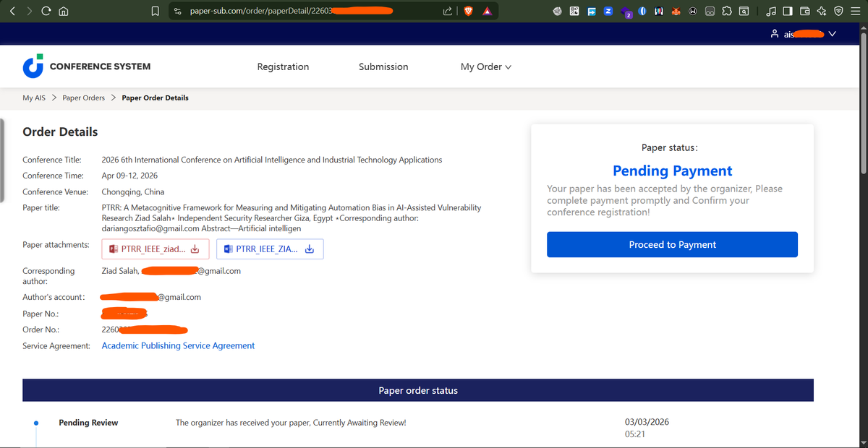Download the PTRR_IEEE_ZIA Word attachment

coord(270,249)
